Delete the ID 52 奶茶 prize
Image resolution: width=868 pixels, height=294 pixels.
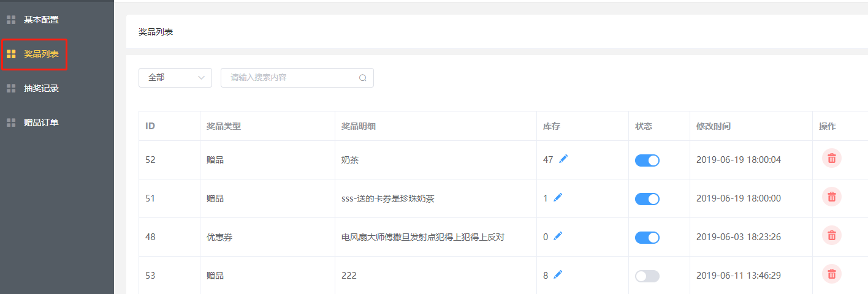(832, 158)
